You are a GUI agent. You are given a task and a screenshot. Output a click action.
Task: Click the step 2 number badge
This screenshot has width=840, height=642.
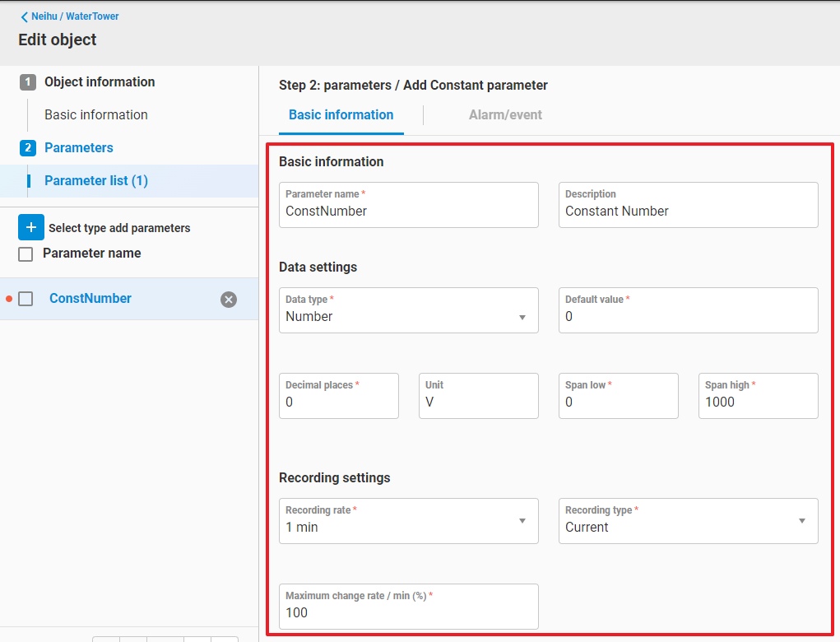28,148
